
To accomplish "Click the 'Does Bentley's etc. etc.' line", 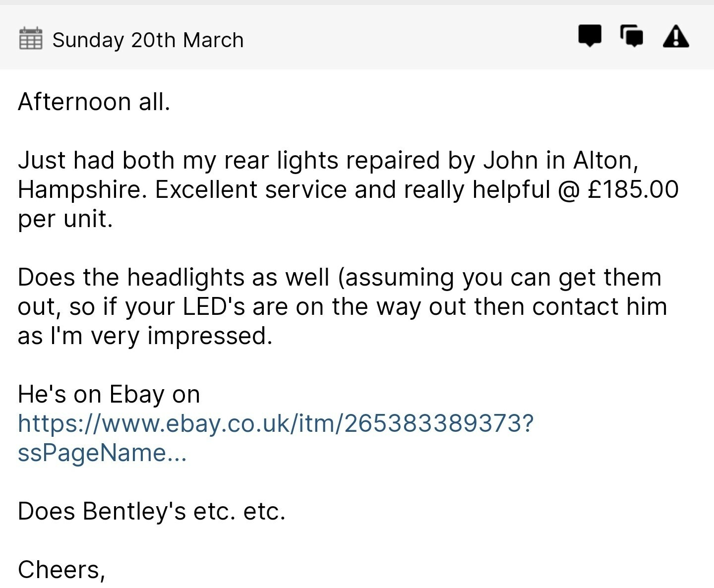I will coord(152,511).
